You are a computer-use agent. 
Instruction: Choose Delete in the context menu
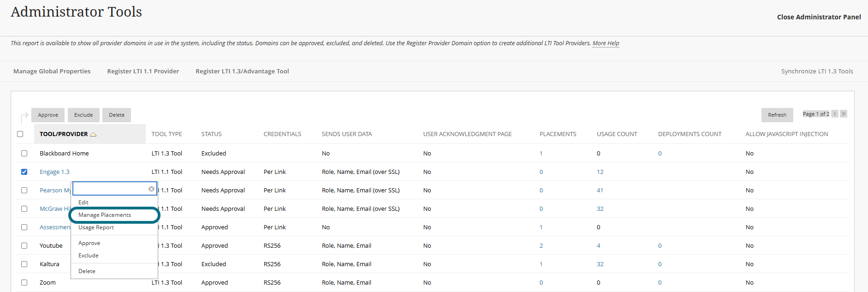pos(87,271)
